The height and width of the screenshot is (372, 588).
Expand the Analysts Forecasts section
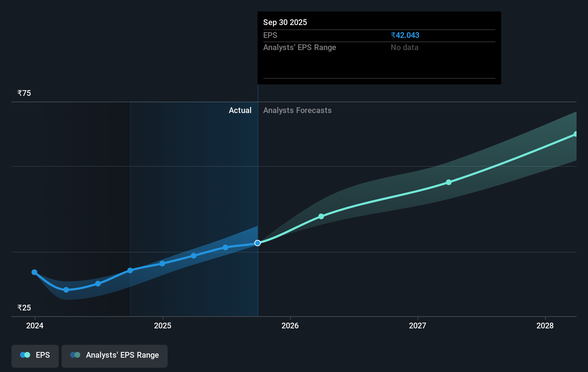click(x=297, y=110)
